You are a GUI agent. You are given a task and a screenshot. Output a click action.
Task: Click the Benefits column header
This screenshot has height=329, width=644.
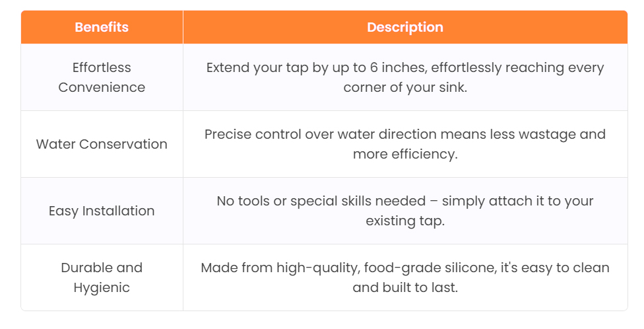point(102,28)
